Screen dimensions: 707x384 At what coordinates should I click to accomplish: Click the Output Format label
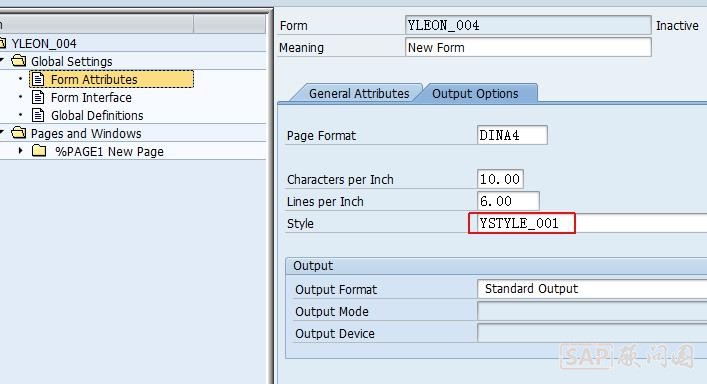click(x=336, y=289)
